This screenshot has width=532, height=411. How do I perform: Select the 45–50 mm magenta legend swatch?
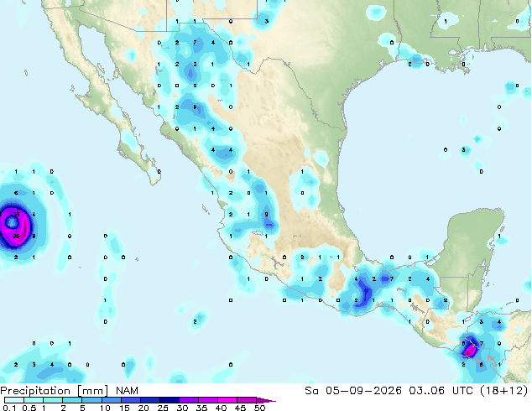point(247,400)
